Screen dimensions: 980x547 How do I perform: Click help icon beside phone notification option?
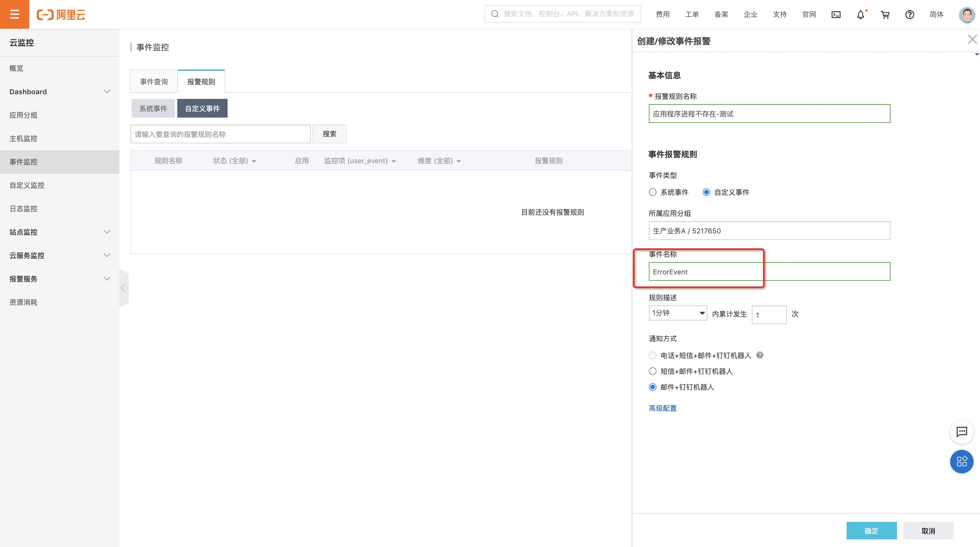(x=760, y=355)
